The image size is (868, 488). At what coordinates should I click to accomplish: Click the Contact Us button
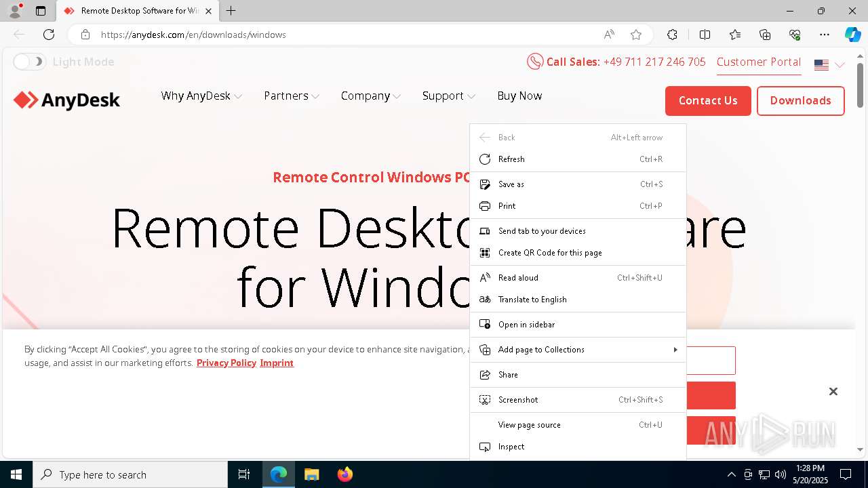click(x=708, y=100)
